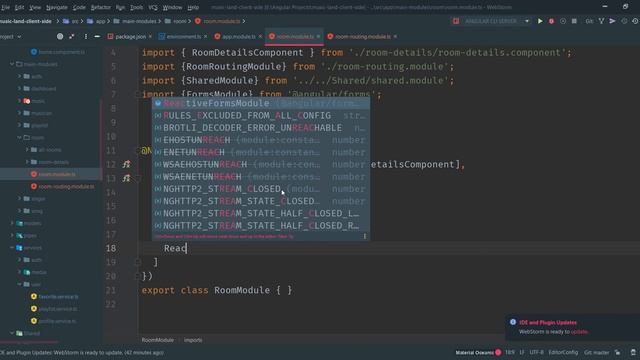Start debugging with the red bug icon
Screen dimensions: 640x360
(x=551, y=21)
